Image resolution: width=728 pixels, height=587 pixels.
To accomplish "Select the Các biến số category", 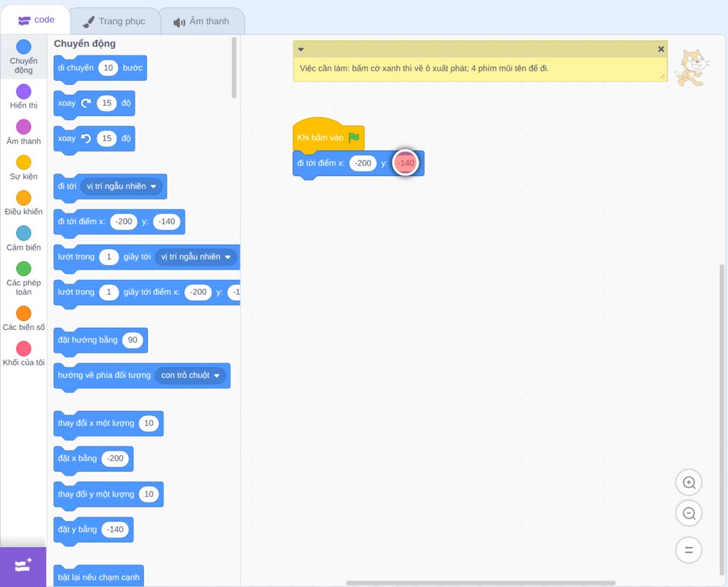I will point(24,318).
